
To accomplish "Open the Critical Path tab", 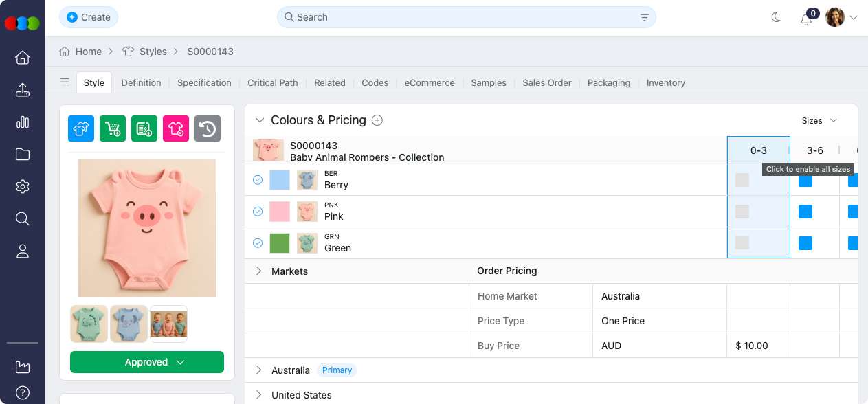I will [272, 82].
